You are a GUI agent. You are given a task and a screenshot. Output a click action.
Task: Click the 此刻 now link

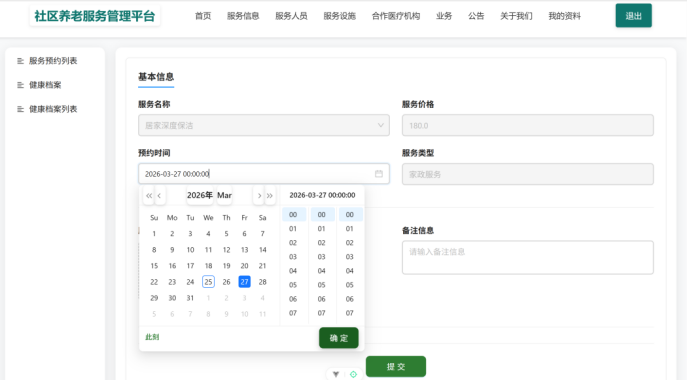(152, 337)
